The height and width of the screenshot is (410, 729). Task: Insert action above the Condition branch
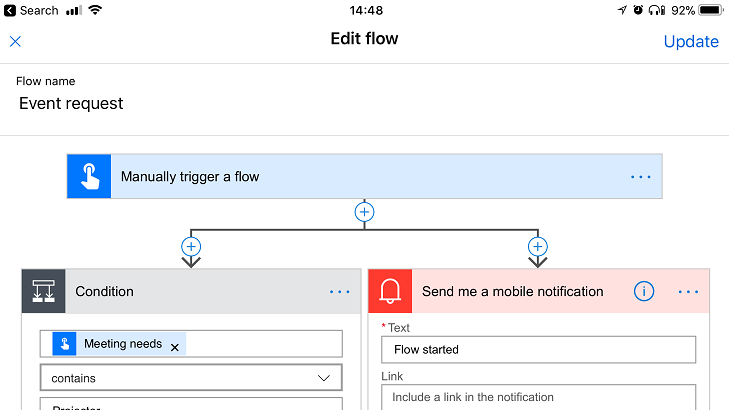tap(191, 246)
